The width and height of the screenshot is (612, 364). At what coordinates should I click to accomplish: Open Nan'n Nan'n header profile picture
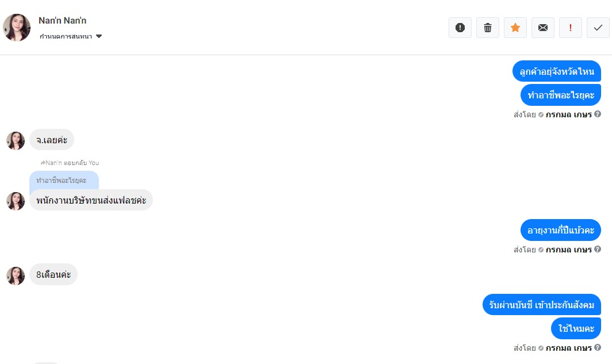tap(17, 28)
